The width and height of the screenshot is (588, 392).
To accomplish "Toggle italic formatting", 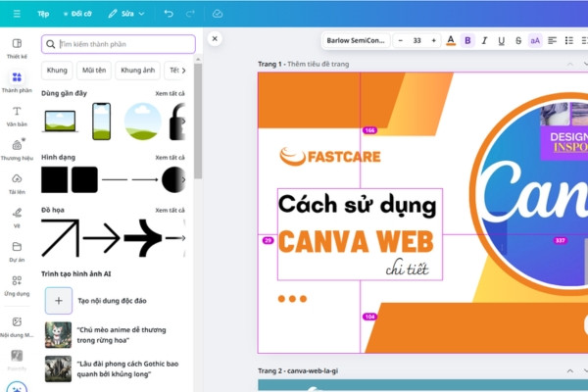I will tap(484, 40).
